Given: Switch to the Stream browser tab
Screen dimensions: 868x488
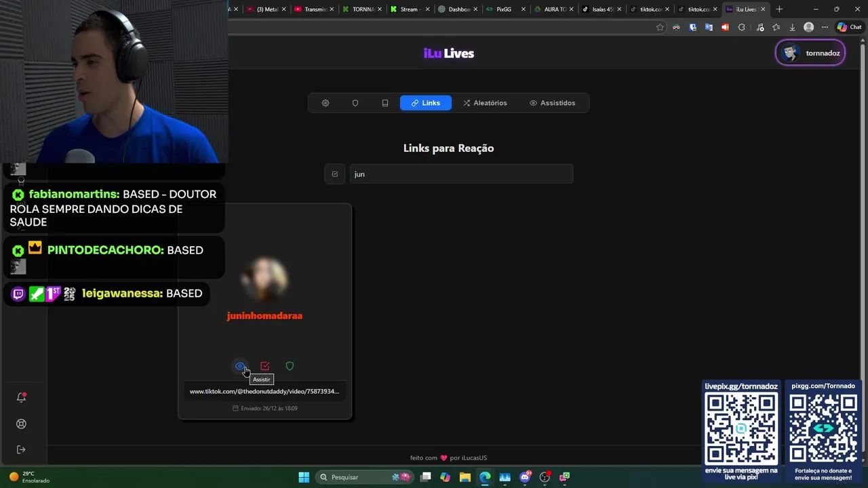Looking at the screenshot, I should point(410,9).
